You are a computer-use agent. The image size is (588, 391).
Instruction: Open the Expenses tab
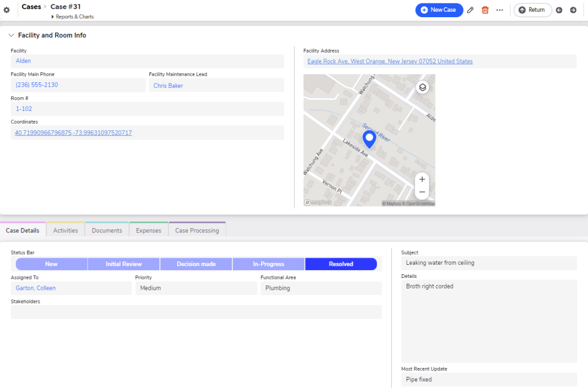[x=148, y=229]
